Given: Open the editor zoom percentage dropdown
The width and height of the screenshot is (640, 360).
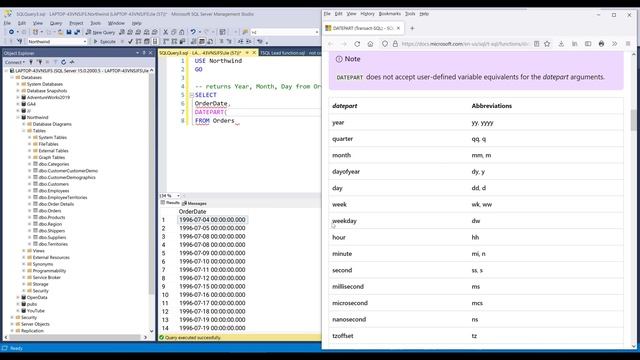Looking at the screenshot, I should [178, 196].
